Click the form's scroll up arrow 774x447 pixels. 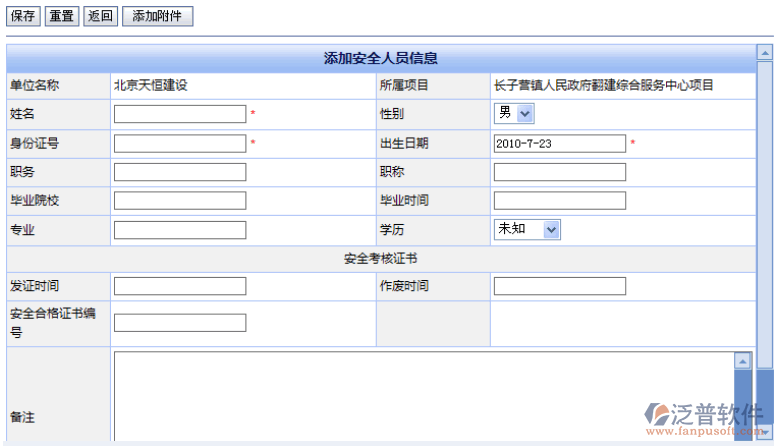(x=764, y=52)
